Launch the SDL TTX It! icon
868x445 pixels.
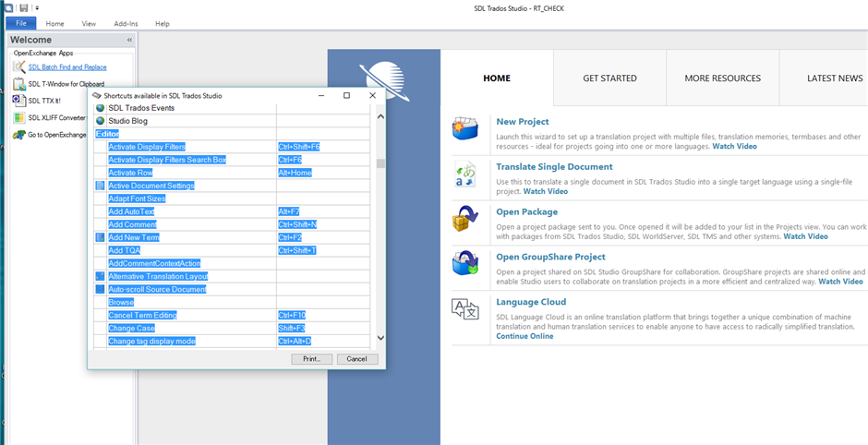tap(18, 101)
